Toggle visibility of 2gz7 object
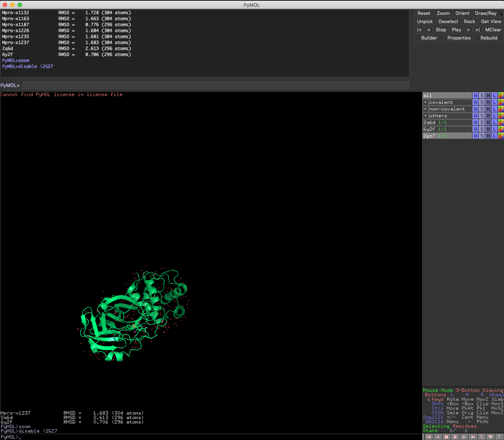Viewport: 504px width, 440px height. pyautogui.click(x=447, y=136)
